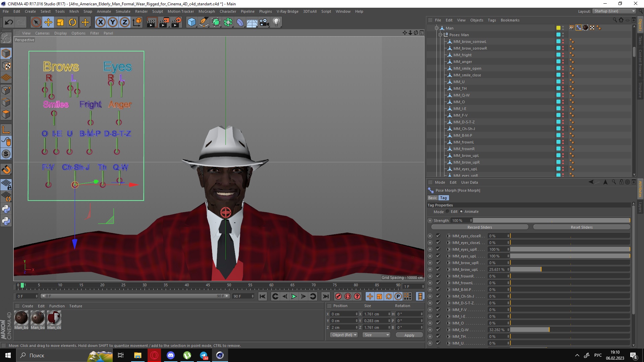Open the spline Pen tool
644x362 pixels.
(x=204, y=22)
